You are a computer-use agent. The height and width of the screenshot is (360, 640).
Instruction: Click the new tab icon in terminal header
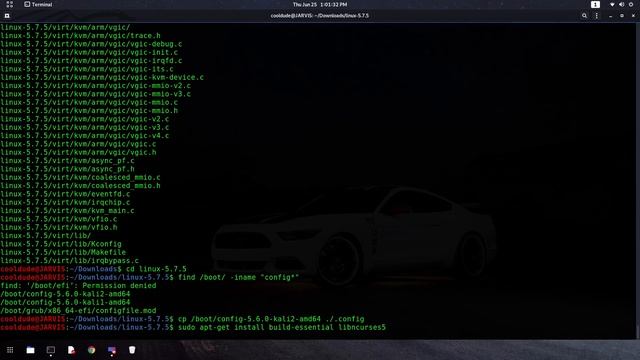7,16
